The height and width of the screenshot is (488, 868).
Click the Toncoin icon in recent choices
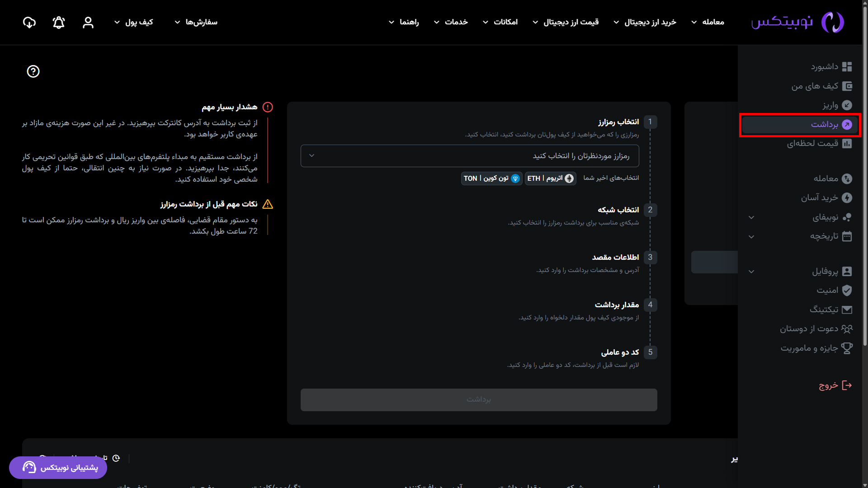pos(515,178)
